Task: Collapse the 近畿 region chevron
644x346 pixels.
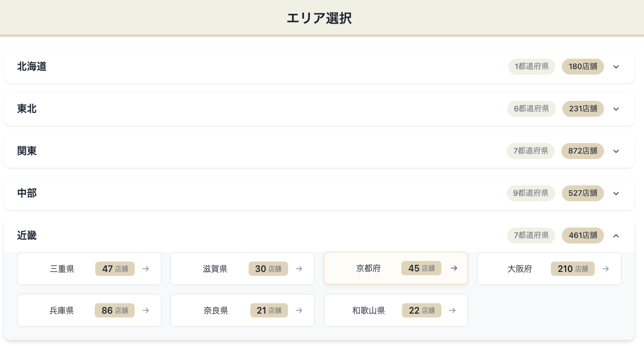Action: [616, 236]
